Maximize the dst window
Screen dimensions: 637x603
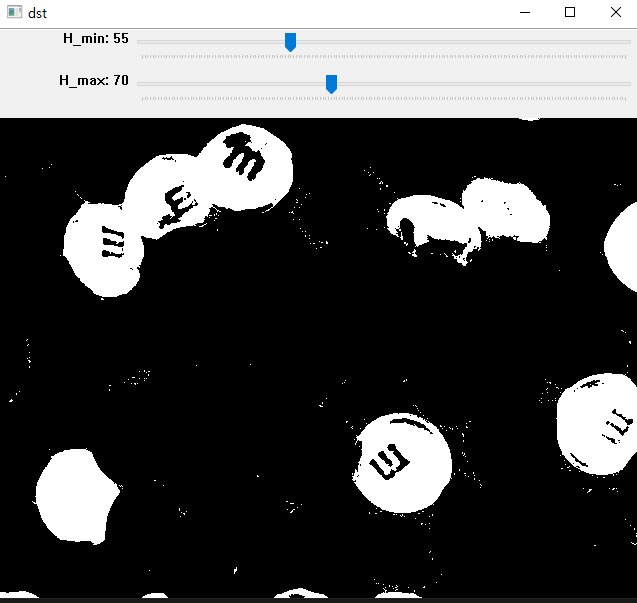570,13
